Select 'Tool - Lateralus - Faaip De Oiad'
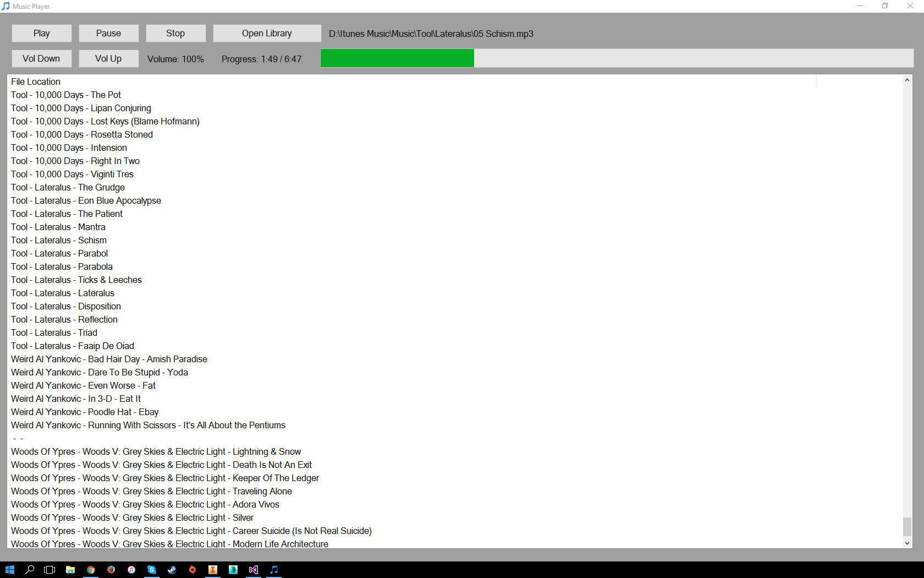 pyautogui.click(x=73, y=346)
